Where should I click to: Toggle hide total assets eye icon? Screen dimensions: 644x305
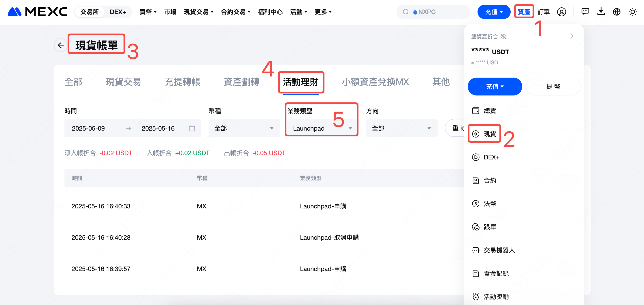pos(503,36)
